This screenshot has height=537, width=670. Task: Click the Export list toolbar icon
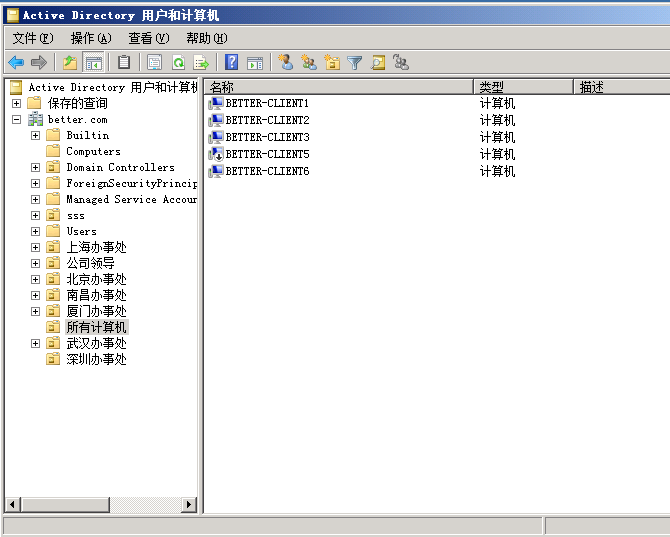click(201, 63)
